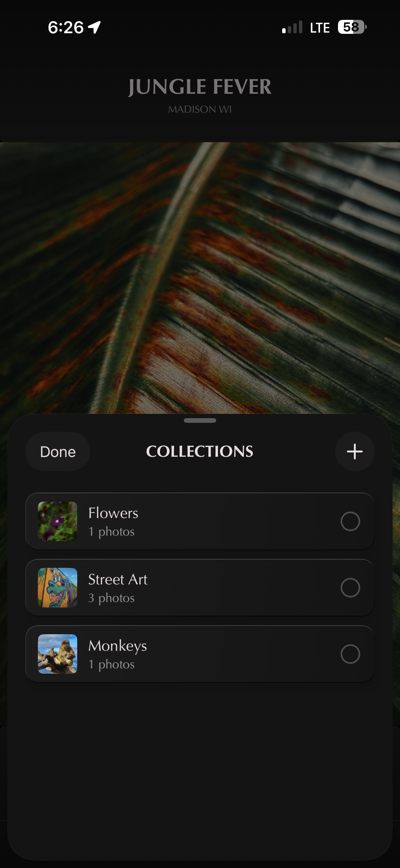Tap the plus icon to add collection
This screenshot has height=868, width=400.
pos(354,451)
